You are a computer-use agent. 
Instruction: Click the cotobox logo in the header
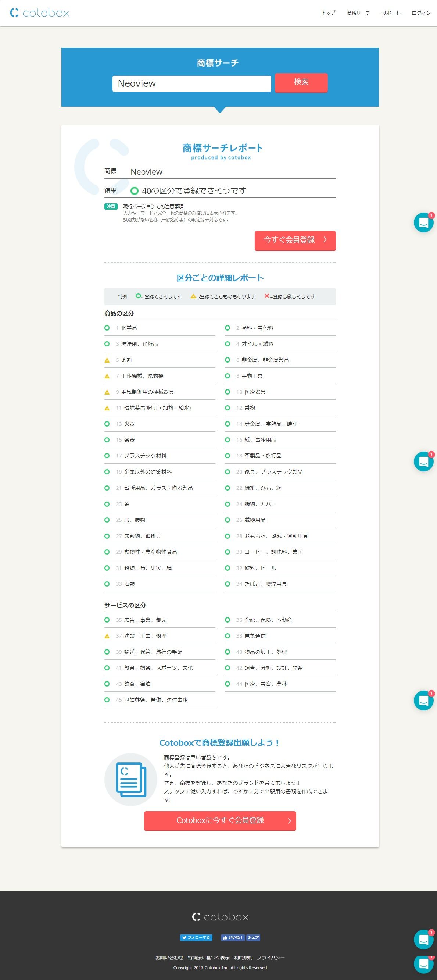point(40,13)
